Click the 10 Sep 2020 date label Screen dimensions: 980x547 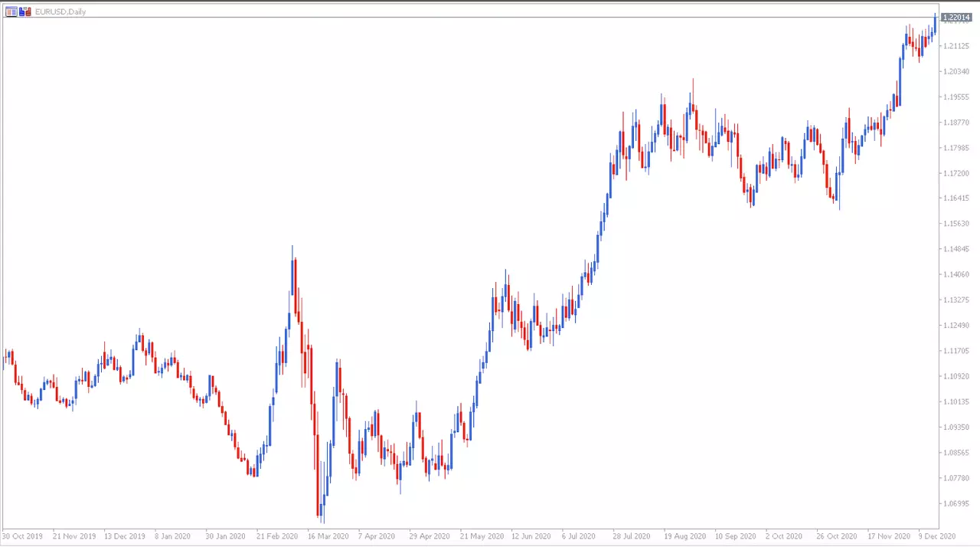(x=736, y=536)
